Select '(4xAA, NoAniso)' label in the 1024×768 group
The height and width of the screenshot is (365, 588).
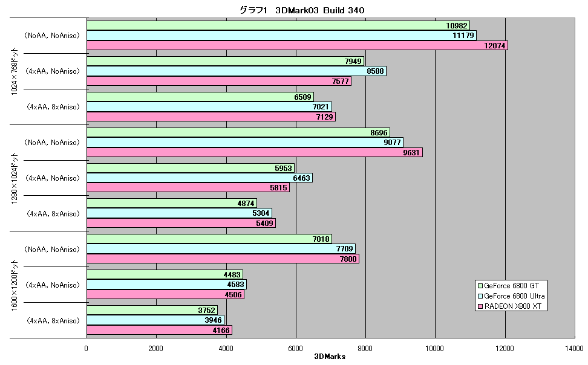tap(53, 71)
